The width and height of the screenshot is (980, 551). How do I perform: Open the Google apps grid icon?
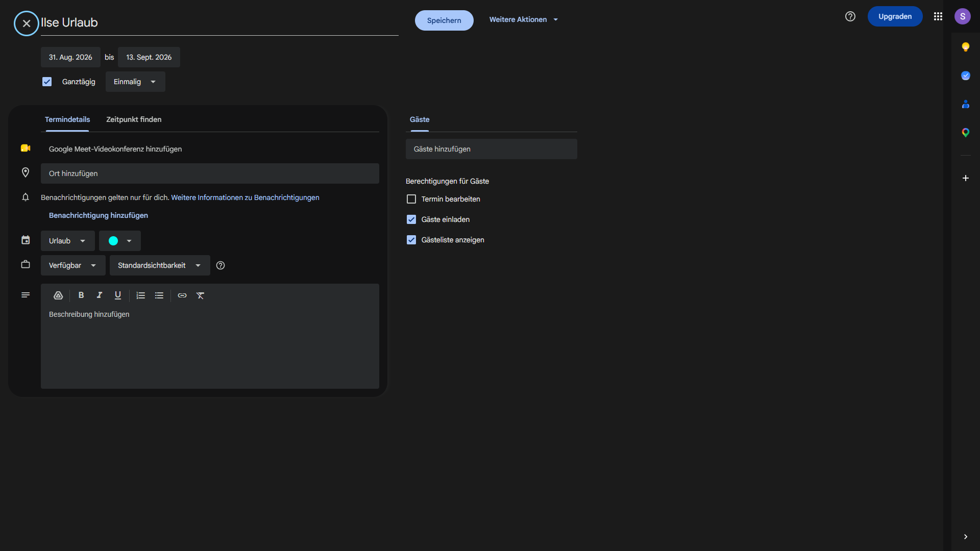click(938, 16)
